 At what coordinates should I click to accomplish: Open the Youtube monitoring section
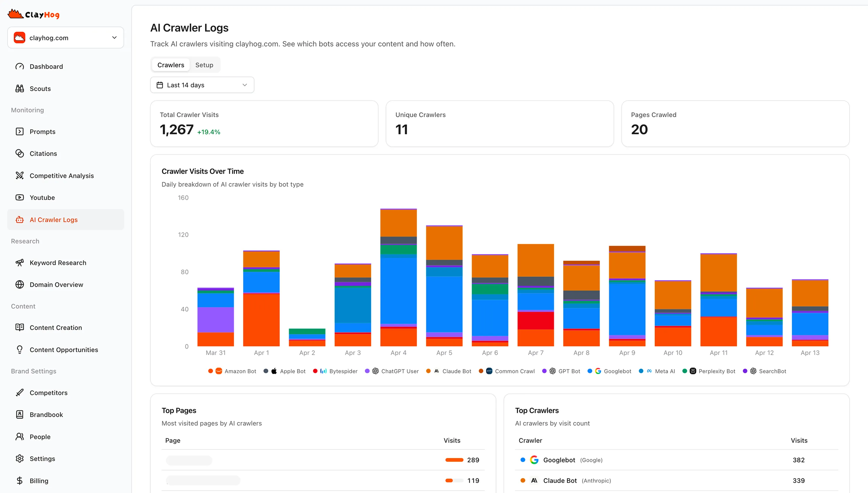coord(42,197)
